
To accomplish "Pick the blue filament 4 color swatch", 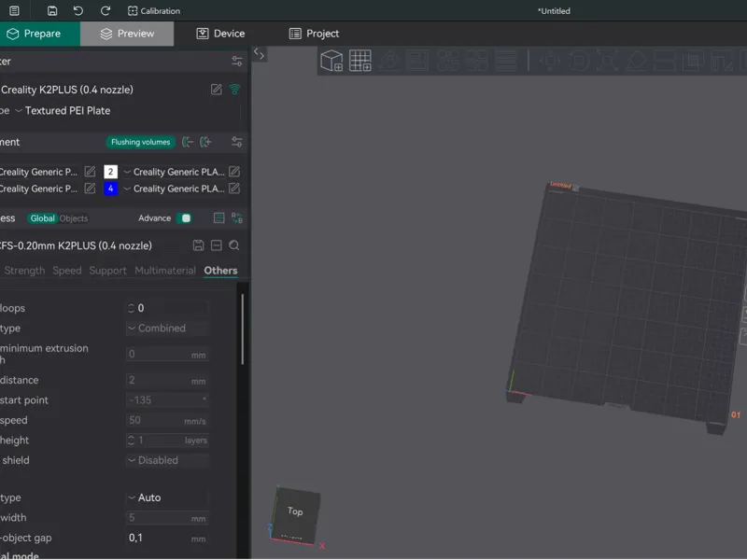I will (x=110, y=189).
